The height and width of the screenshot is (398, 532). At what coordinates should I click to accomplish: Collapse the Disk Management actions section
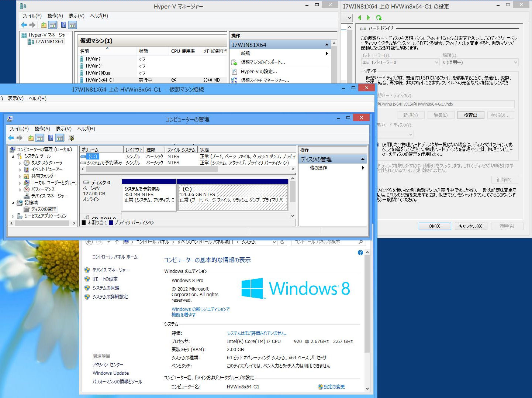point(363,159)
